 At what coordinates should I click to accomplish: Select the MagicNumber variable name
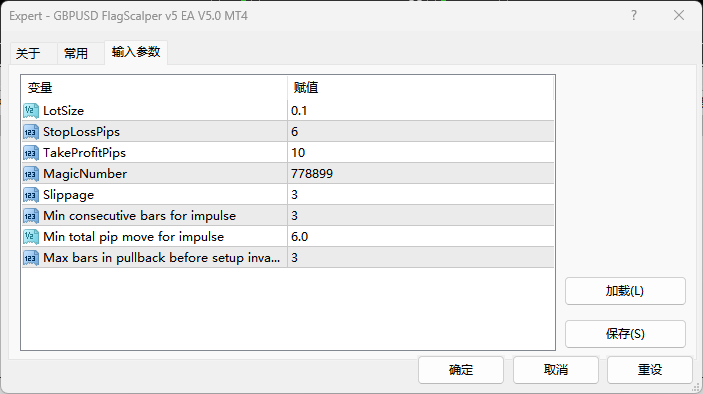(x=85, y=174)
